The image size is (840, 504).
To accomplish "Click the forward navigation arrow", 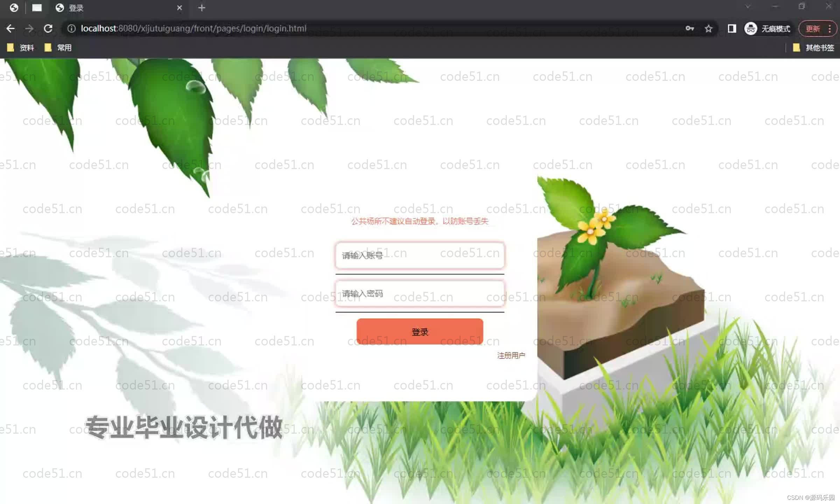I will point(29,28).
